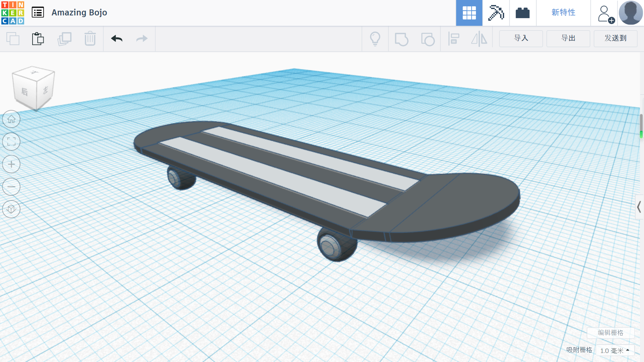The image size is (644, 362).
Task: Expand the collapsed shapes side panel
Action: tap(639, 207)
